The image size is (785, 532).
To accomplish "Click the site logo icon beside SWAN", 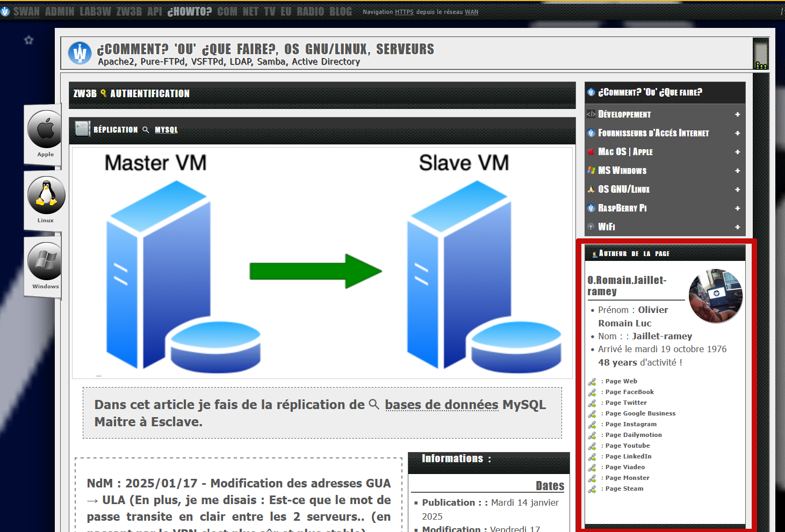I will click(x=5, y=11).
